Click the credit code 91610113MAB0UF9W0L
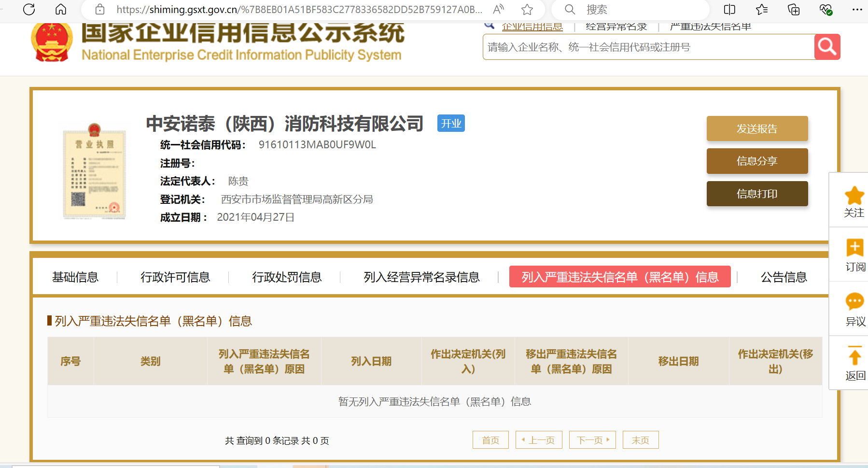Viewport: 868px width, 468px height. (317, 145)
